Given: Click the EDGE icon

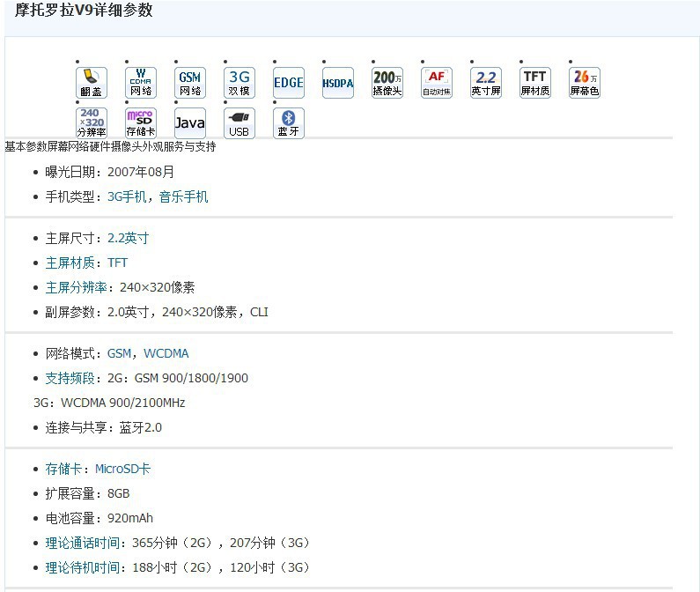Looking at the screenshot, I should click(289, 83).
